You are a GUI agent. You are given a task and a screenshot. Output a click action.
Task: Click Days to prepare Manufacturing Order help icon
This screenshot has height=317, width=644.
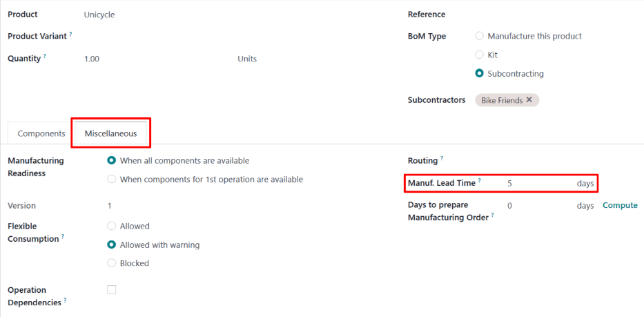point(493,216)
